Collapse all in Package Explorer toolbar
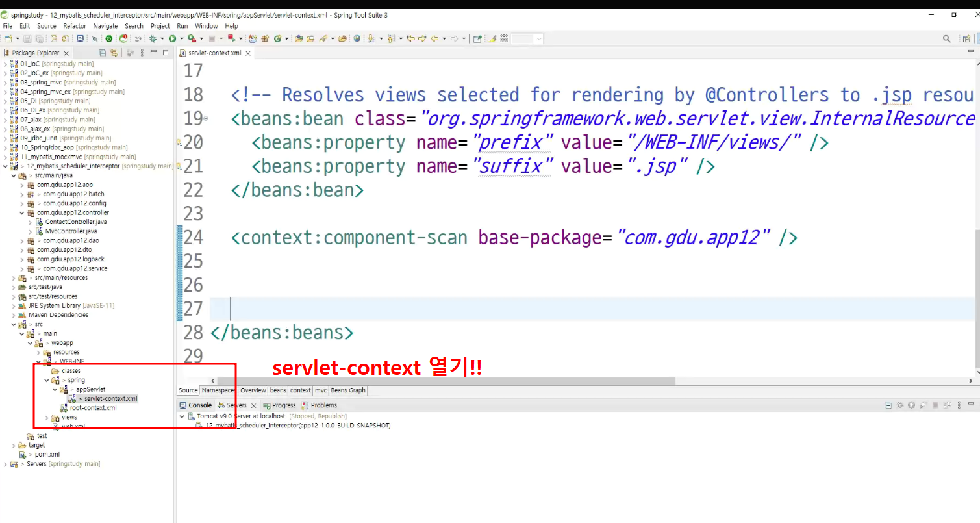This screenshot has width=980, height=523. pos(103,53)
